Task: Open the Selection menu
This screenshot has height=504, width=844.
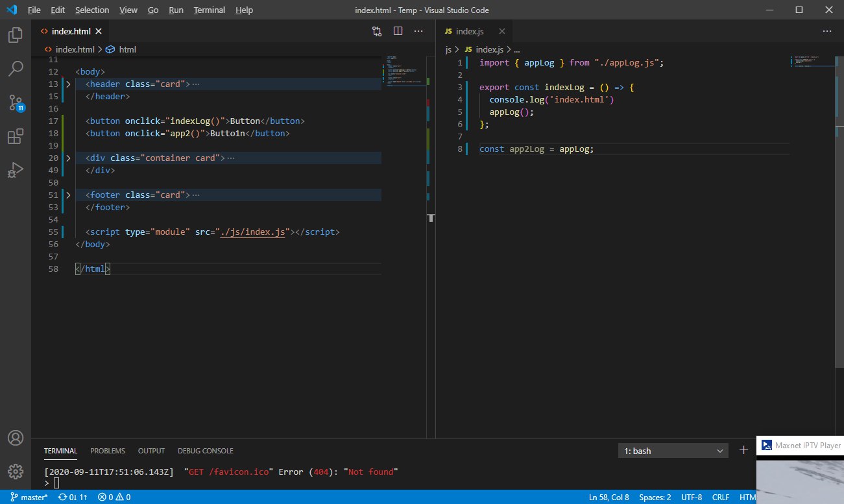Action: pos(92,10)
